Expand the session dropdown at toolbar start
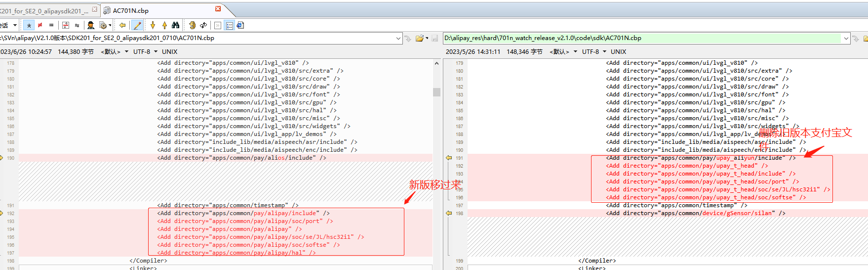The image size is (868, 270). coord(15,25)
